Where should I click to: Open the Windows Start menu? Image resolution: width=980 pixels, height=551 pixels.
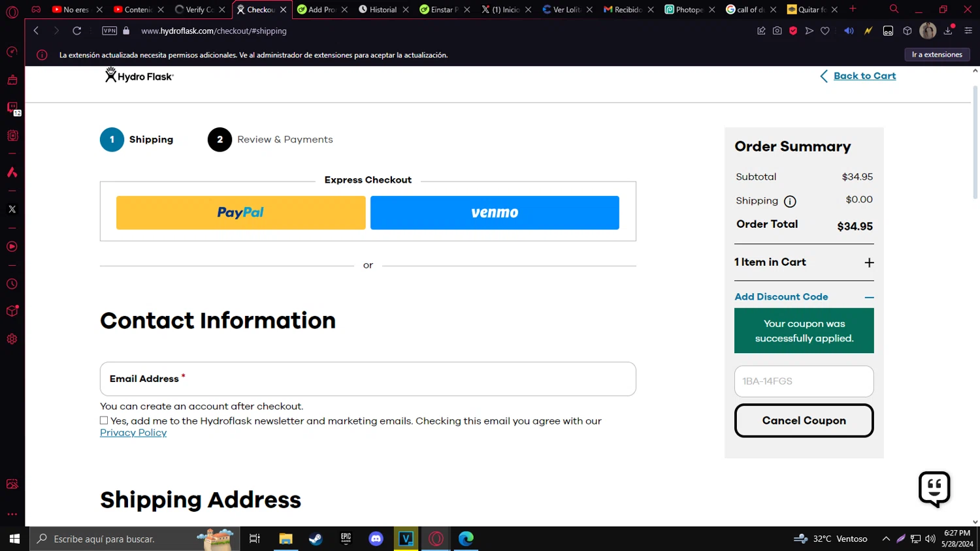14,539
